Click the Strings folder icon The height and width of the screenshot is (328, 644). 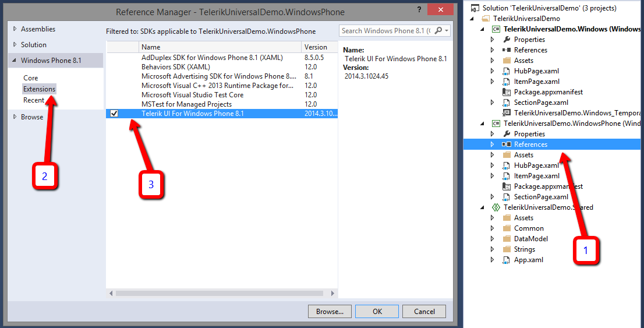tap(507, 249)
